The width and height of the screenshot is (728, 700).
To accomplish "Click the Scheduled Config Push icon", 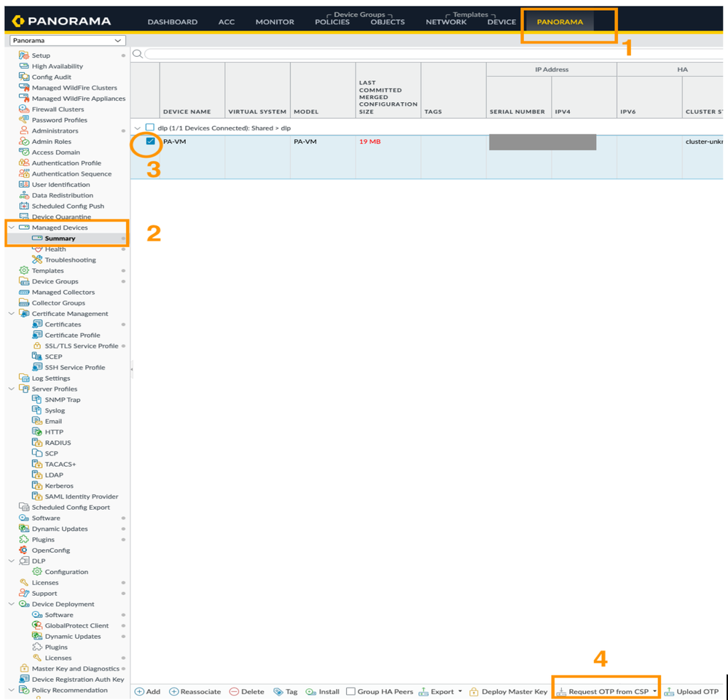I will pos(23,206).
